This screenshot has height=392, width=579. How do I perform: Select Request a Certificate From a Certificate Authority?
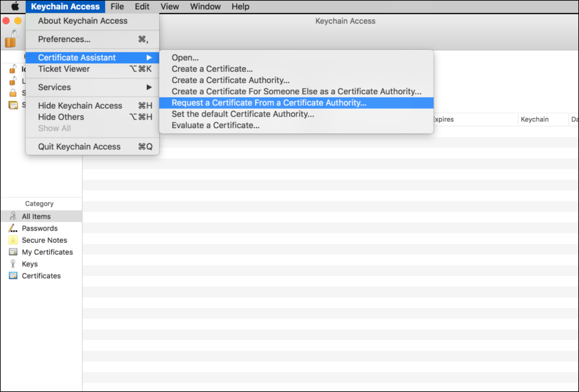[x=296, y=103]
